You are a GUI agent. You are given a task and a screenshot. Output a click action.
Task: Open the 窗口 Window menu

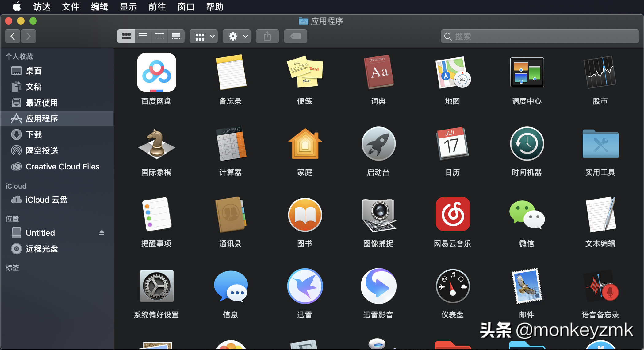[x=186, y=7]
